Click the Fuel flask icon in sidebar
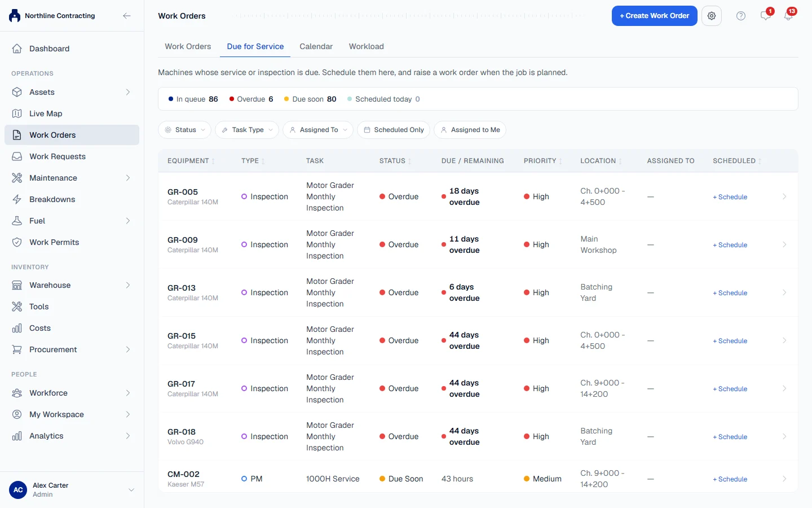The image size is (812, 508). click(x=17, y=221)
